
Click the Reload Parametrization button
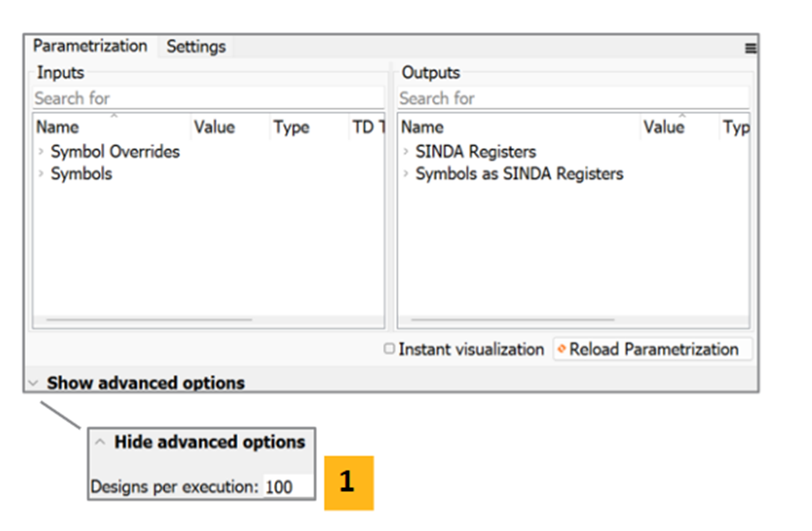pos(652,350)
